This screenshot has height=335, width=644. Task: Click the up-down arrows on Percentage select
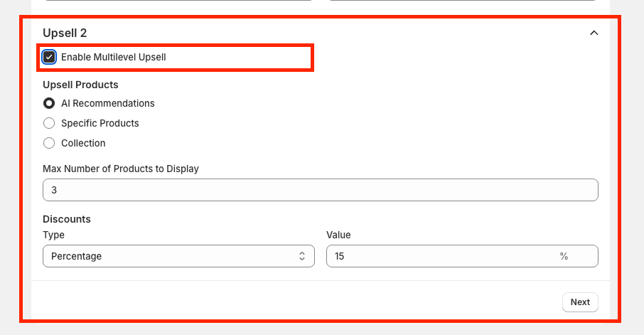point(302,256)
